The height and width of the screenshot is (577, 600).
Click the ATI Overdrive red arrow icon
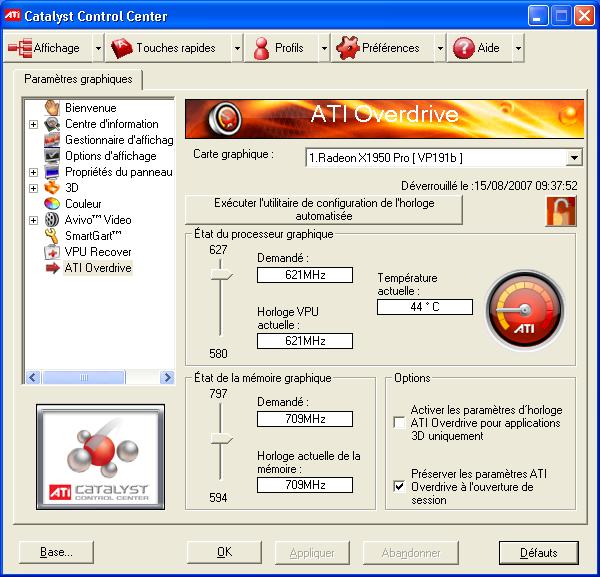[52, 268]
